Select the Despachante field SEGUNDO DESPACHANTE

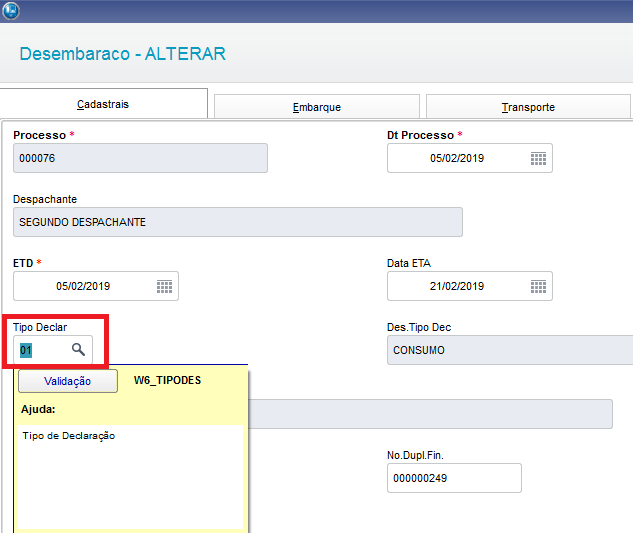point(238,222)
